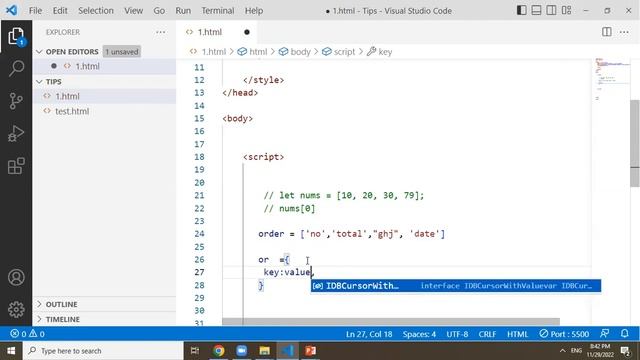This screenshot has height=360, width=640.
Task: Toggle Panel layout icon
Action: click(x=536, y=11)
